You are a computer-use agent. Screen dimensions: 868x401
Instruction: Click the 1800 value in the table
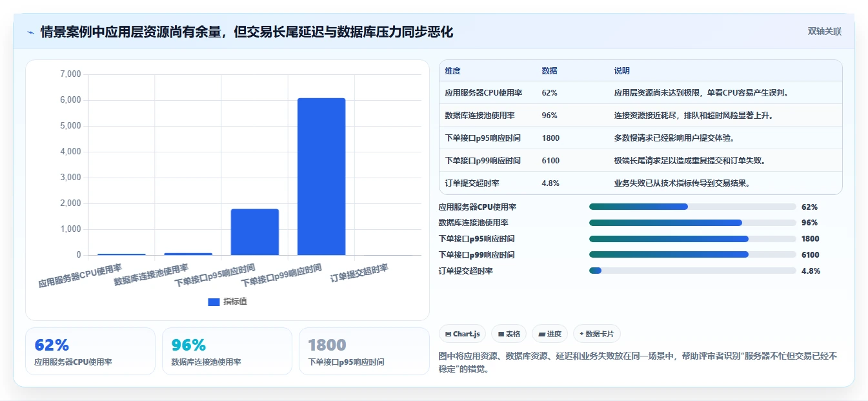click(x=550, y=138)
